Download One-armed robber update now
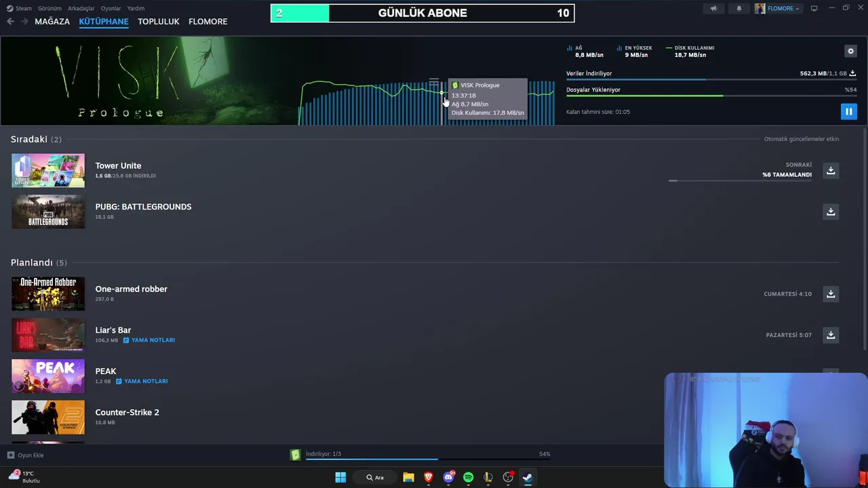 click(831, 294)
